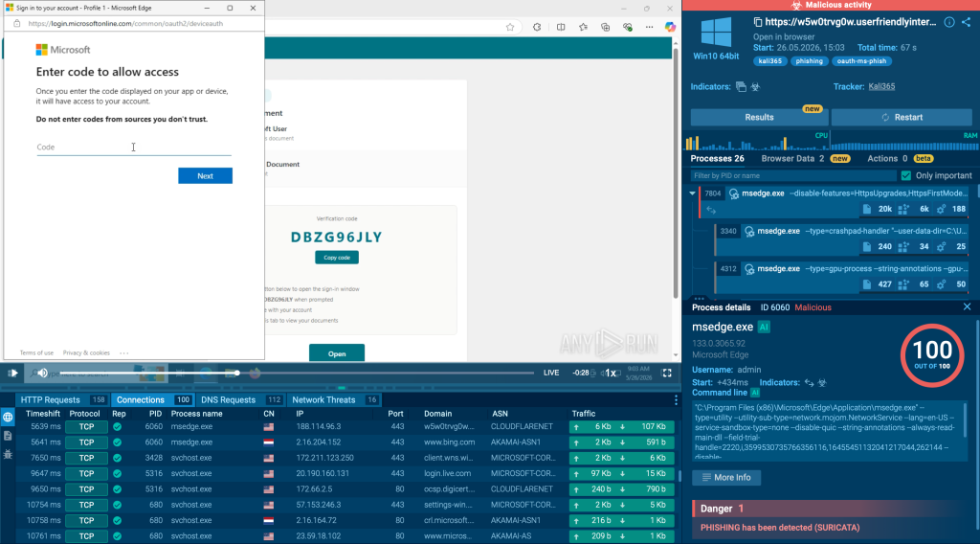
Task: Toggle the Only important checkbox
Action: (x=905, y=175)
